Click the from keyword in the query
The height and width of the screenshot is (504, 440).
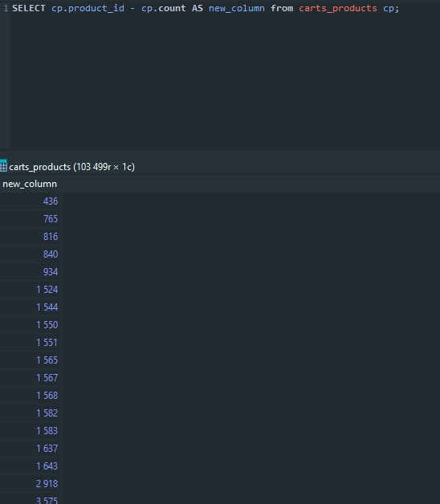click(x=282, y=8)
